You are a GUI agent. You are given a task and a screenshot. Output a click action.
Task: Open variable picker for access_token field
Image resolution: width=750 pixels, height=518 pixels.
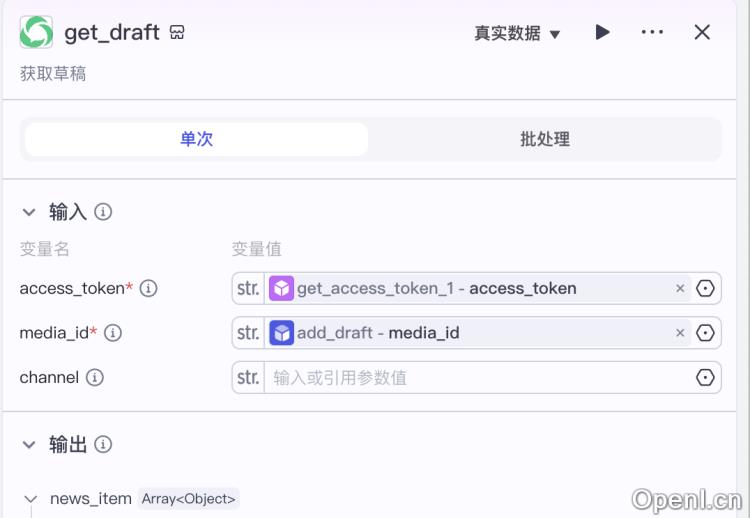(x=705, y=288)
